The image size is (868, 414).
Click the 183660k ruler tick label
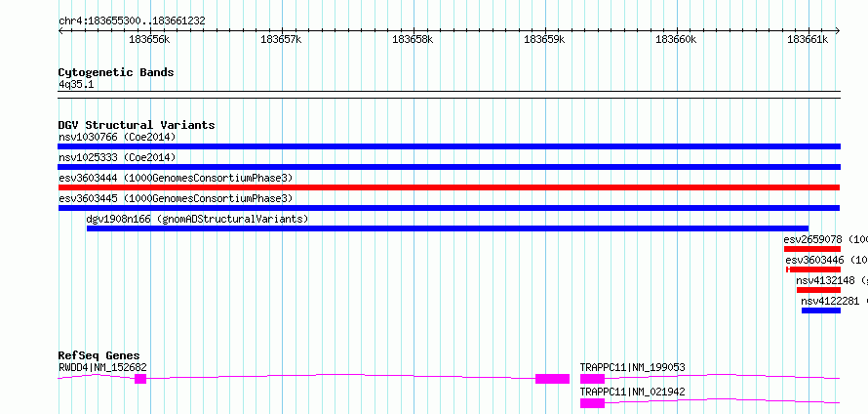click(676, 39)
